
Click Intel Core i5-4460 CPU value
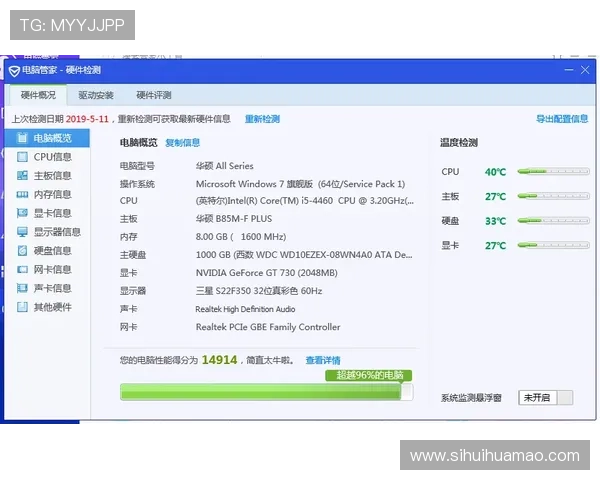[305, 201]
